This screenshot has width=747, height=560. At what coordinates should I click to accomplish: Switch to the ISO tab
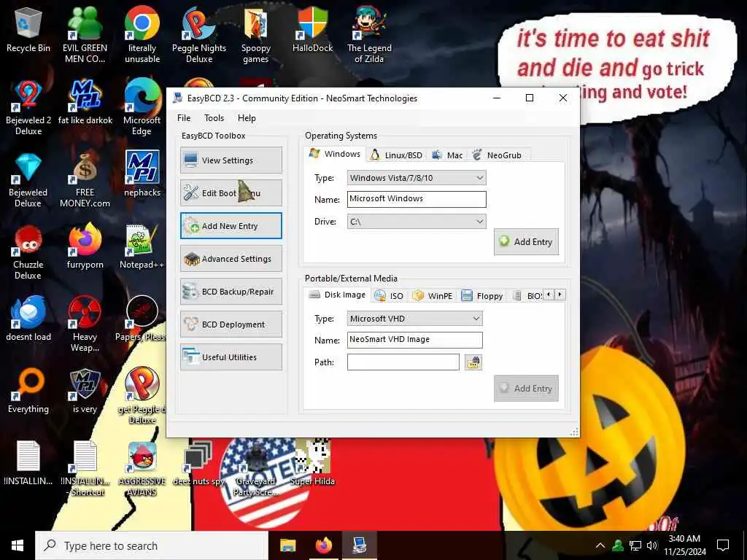point(389,296)
